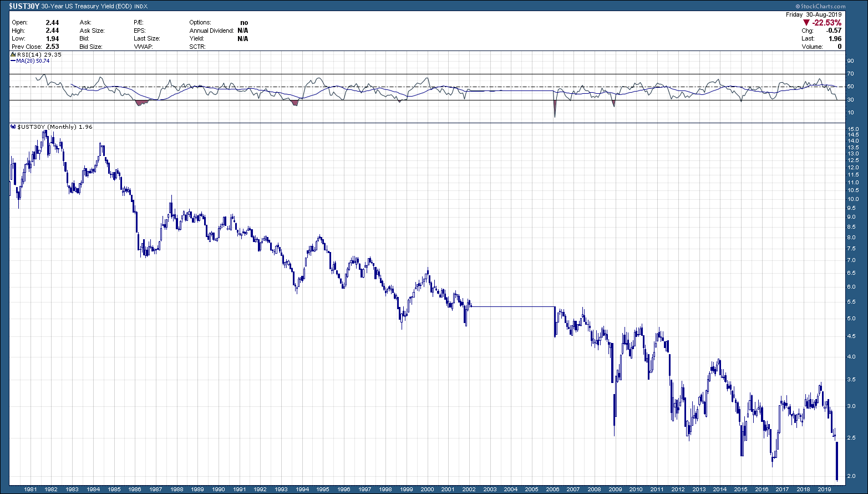Click the 5.5 price axis label

click(851, 302)
